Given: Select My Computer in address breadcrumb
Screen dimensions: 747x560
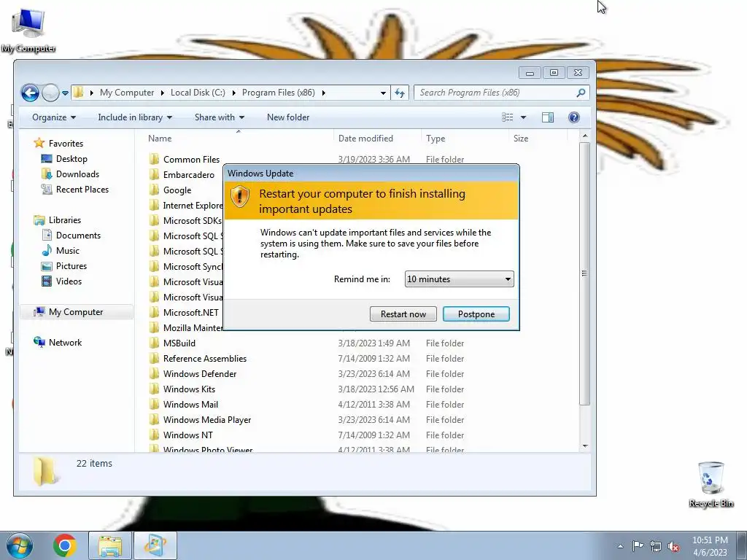Looking at the screenshot, I should pos(127,93).
